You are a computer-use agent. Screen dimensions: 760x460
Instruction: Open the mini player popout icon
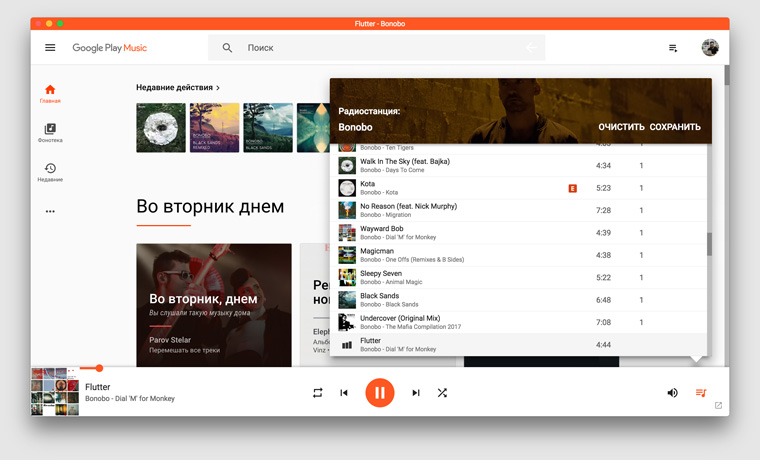718,405
